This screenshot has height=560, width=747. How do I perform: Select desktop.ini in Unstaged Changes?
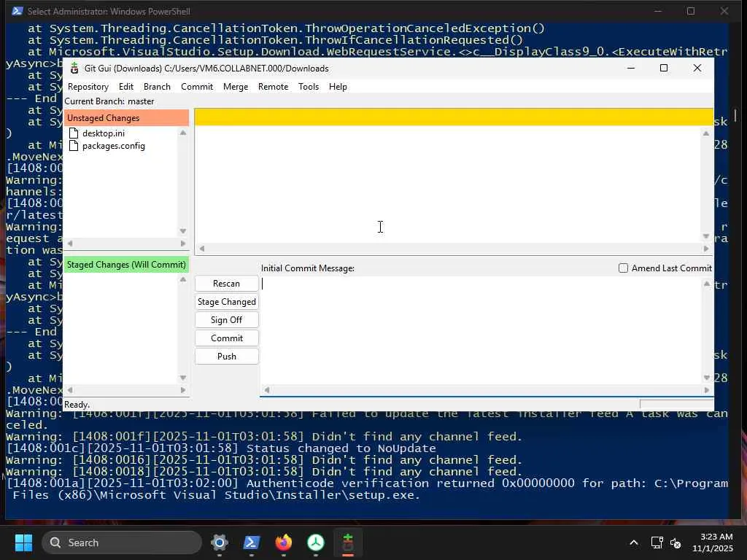pos(104,133)
